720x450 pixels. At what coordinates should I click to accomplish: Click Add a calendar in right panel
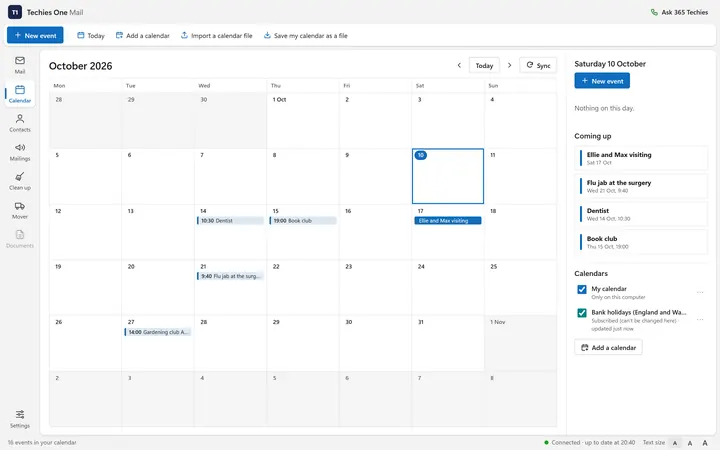[x=608, y=348]
